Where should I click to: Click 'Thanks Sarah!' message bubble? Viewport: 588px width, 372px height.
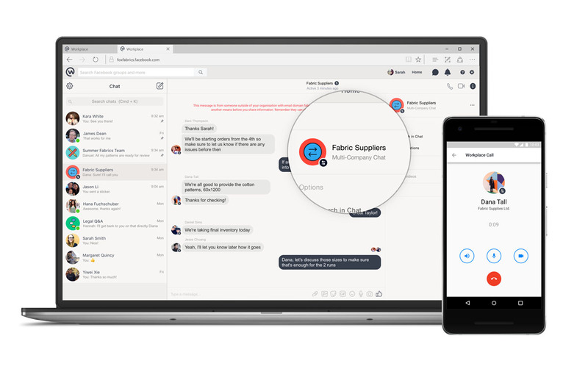[199, 128]
